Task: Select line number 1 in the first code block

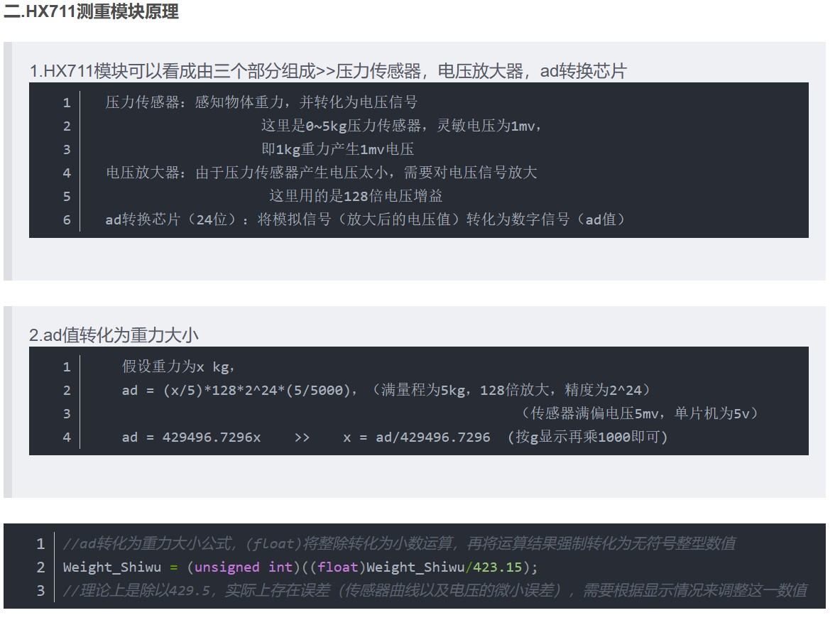Action: (67, 102)
